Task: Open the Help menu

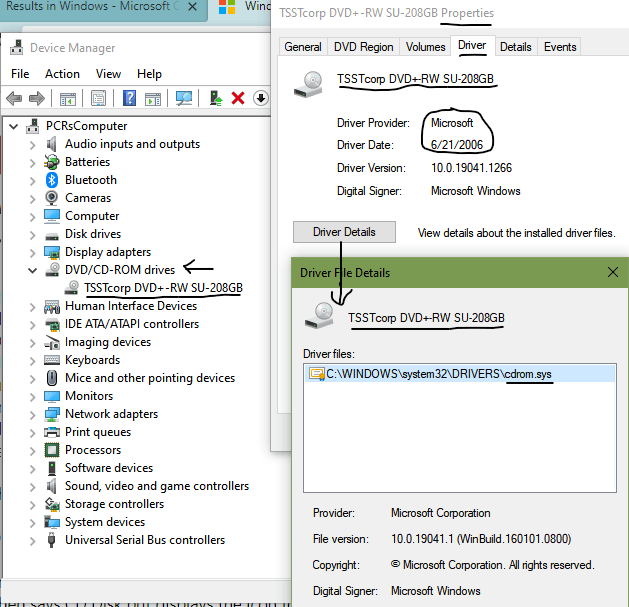Action: (149, 74)
